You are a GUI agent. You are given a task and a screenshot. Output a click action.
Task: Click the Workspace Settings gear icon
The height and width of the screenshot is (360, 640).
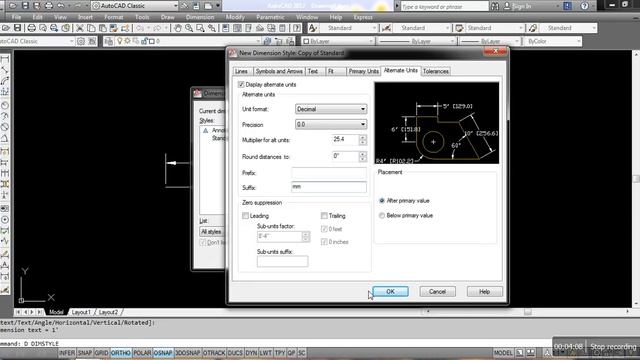81,41
